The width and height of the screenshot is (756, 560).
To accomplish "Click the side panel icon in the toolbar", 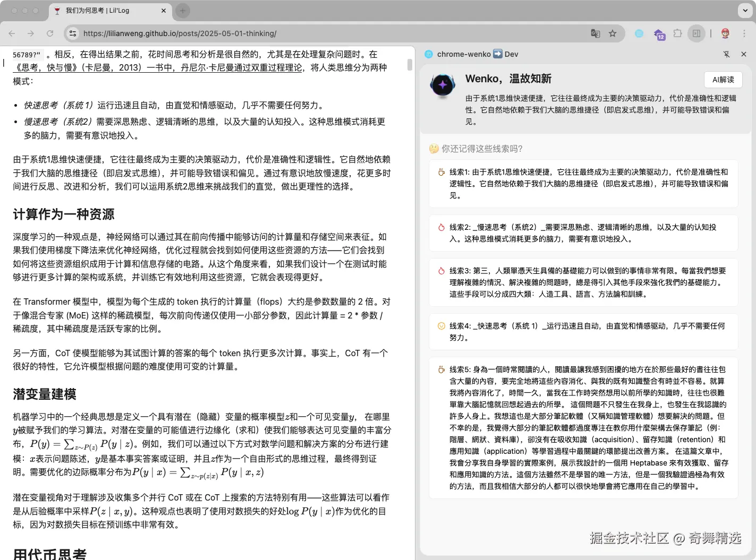I will tap(696, 33).
